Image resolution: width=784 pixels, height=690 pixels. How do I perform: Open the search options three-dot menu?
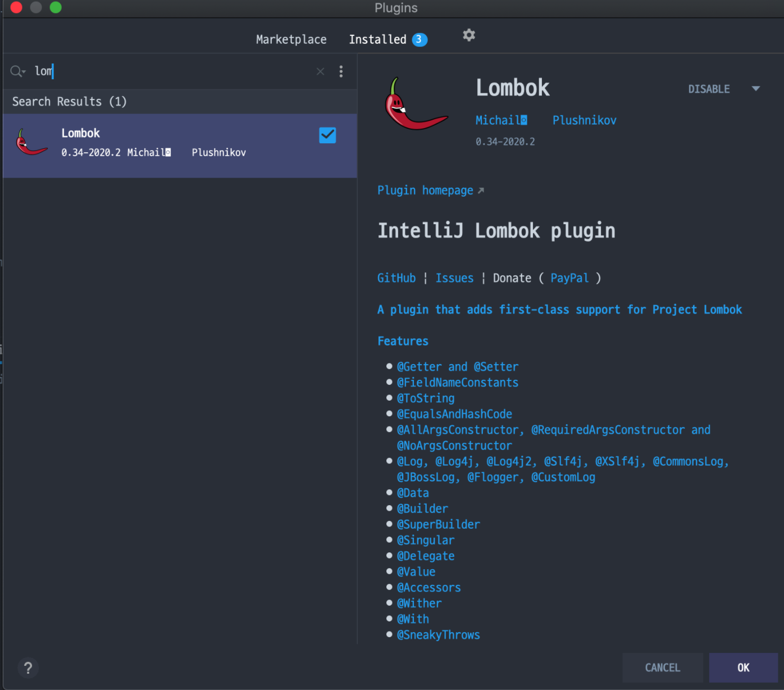(341, 71)
